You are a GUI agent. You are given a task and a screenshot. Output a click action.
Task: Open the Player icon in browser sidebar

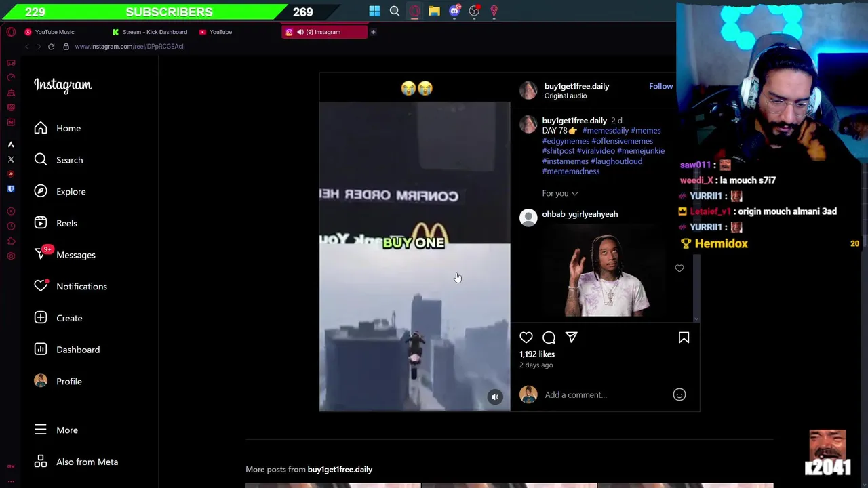11,211
